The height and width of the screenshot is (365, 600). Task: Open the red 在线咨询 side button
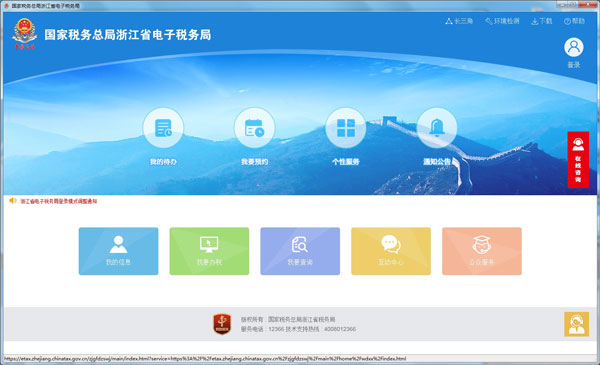[578, 160]
